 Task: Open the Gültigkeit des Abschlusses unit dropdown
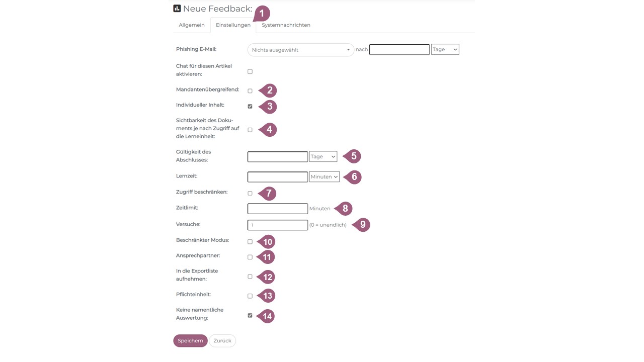pos(323,156)
